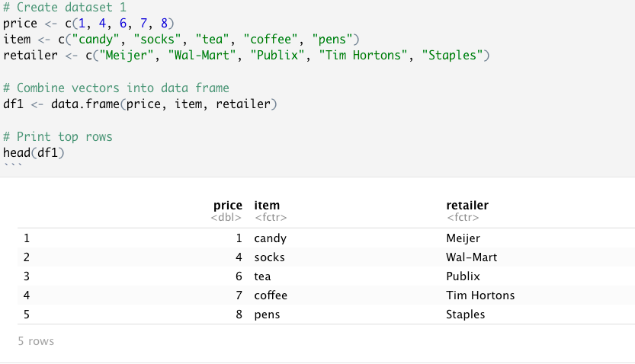Screen dimensions: 635x364
Task: Click the 'retailer' column header
Action: tap(467, 206)
